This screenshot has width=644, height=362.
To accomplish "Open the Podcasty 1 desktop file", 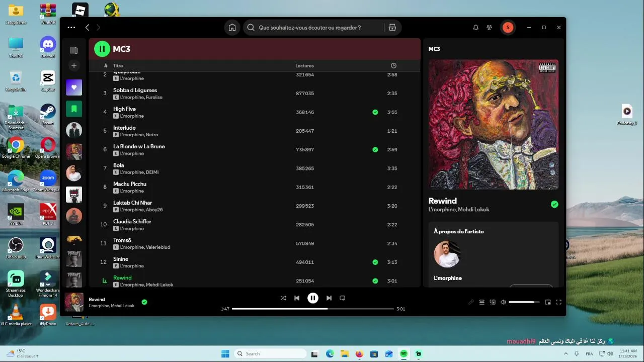I will coord(627,114).
